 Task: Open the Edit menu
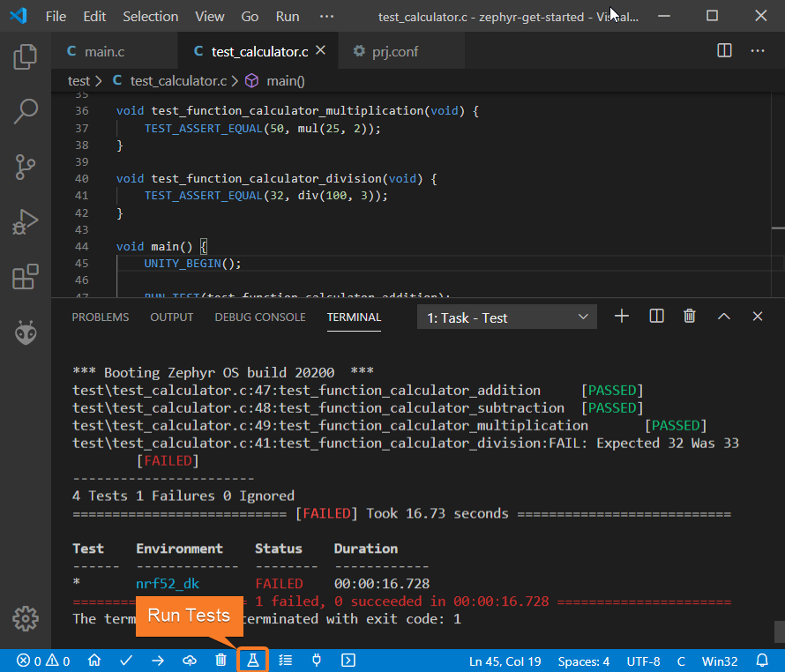pyautogui.click(x=94, y=17)
